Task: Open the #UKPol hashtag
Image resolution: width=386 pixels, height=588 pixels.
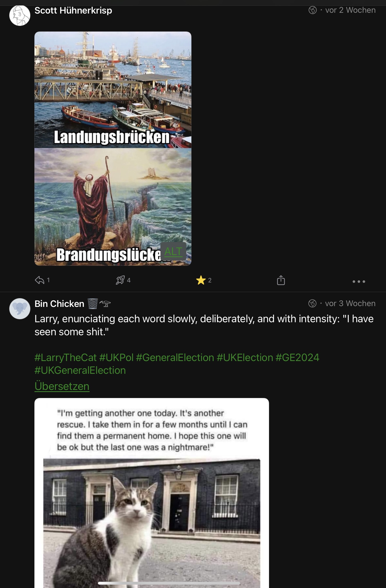Action: click(116, 358)
